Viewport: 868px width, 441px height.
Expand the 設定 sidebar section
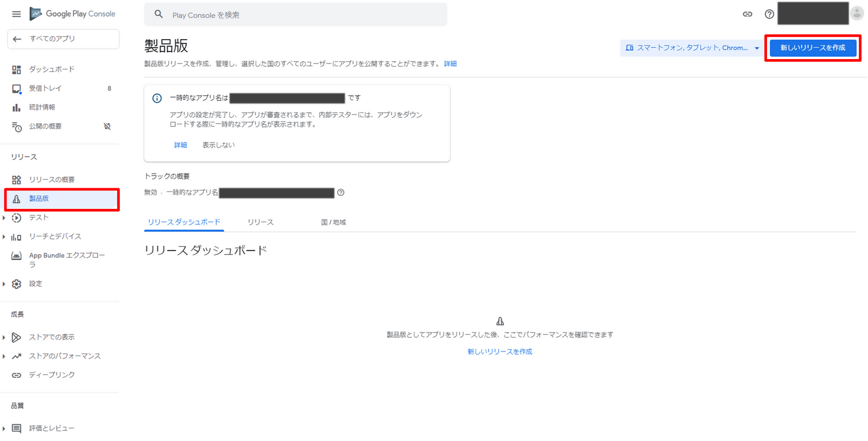pos(4,284)
